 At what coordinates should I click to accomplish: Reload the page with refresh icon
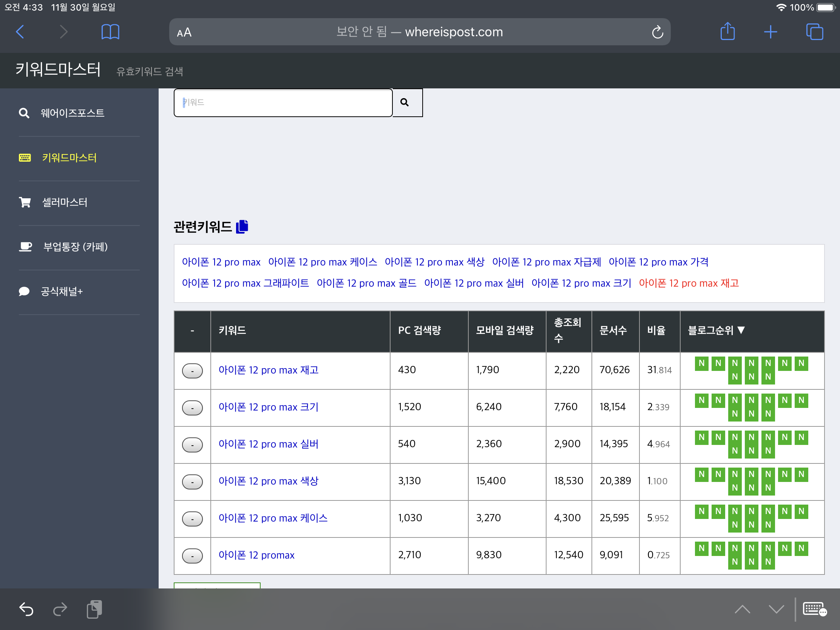click(x=657, y=32)
